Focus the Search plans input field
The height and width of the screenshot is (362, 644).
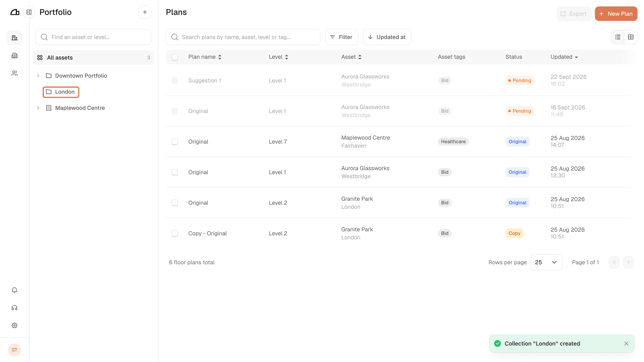click(x=243, y=37)
